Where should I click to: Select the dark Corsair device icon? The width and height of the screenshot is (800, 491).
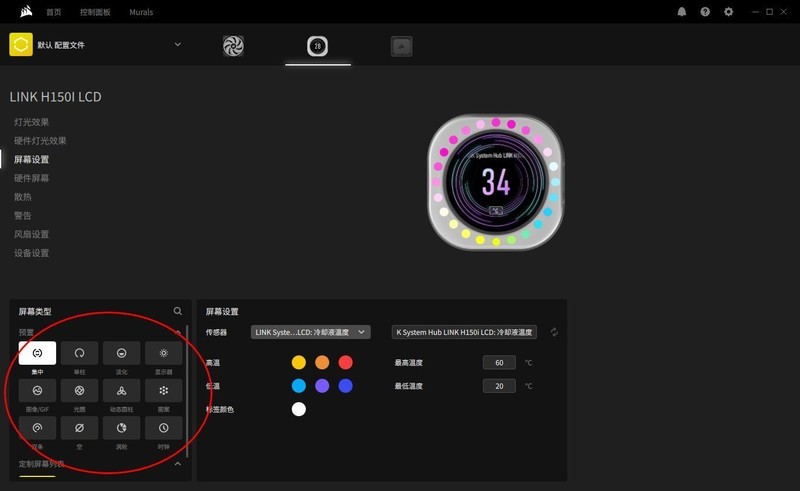402,46
